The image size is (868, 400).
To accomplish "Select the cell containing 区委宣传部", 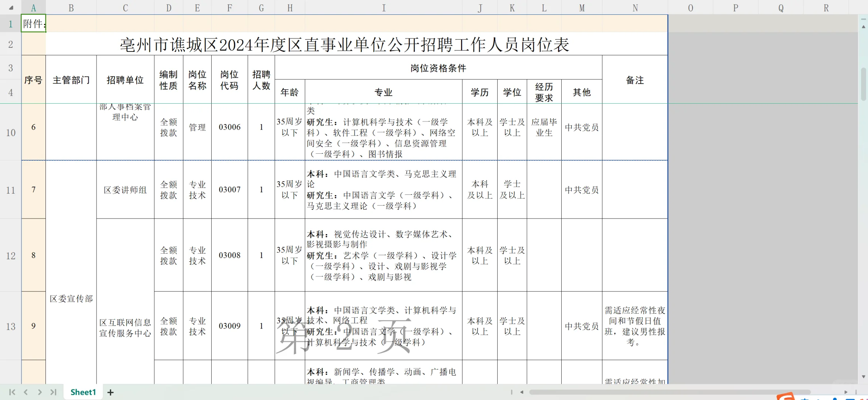I will coord(71,299).
